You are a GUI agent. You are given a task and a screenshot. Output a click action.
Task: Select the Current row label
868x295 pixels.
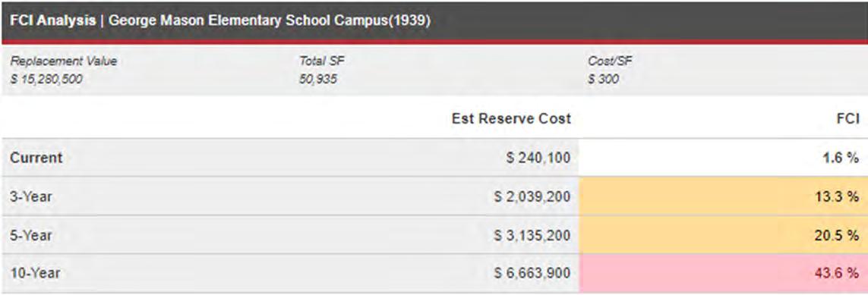point(36,158)
